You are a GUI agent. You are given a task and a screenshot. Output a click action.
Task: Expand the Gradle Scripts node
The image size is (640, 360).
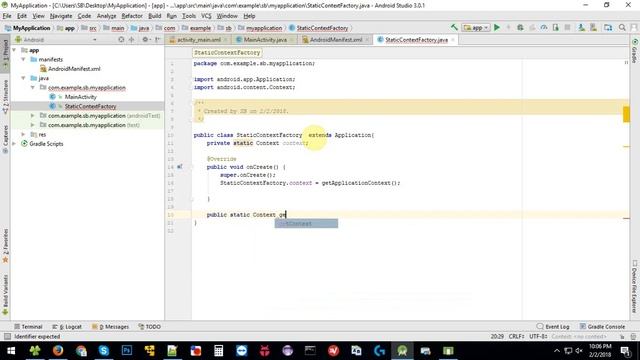[15, 144]
